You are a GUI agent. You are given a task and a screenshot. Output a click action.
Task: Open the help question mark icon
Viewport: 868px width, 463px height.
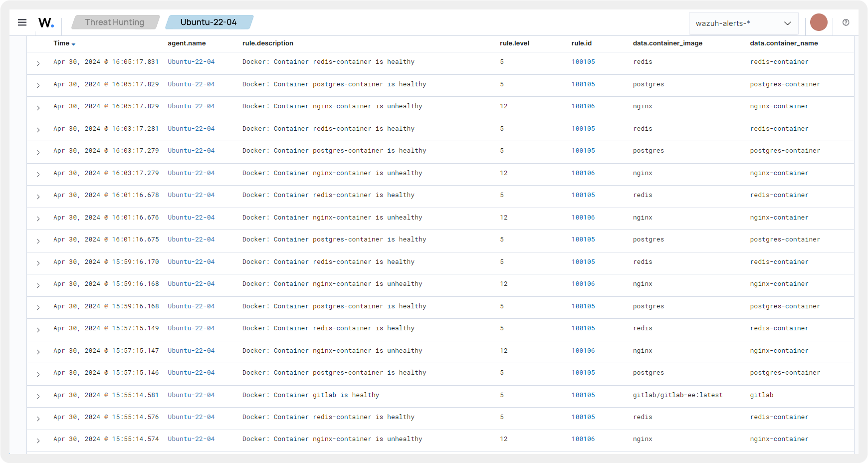point(846,22)
